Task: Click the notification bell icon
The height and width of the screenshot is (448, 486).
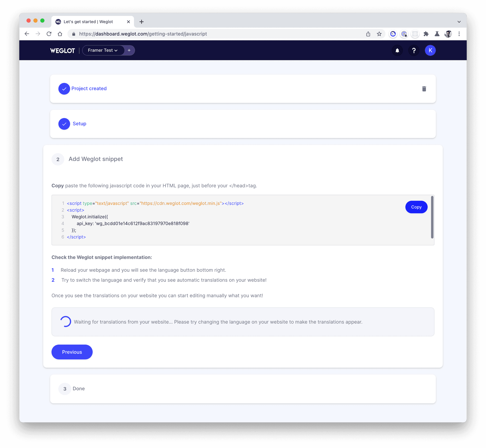Action: [397, 50]
